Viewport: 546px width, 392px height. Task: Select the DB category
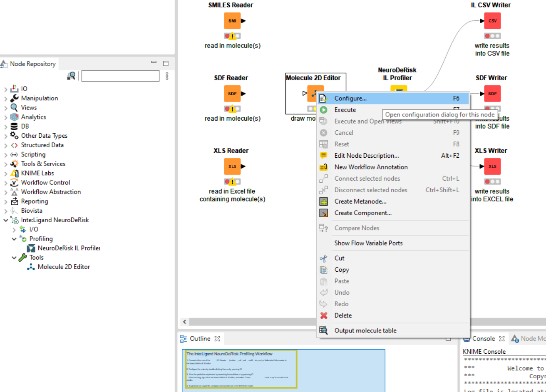tap(25, 126)
